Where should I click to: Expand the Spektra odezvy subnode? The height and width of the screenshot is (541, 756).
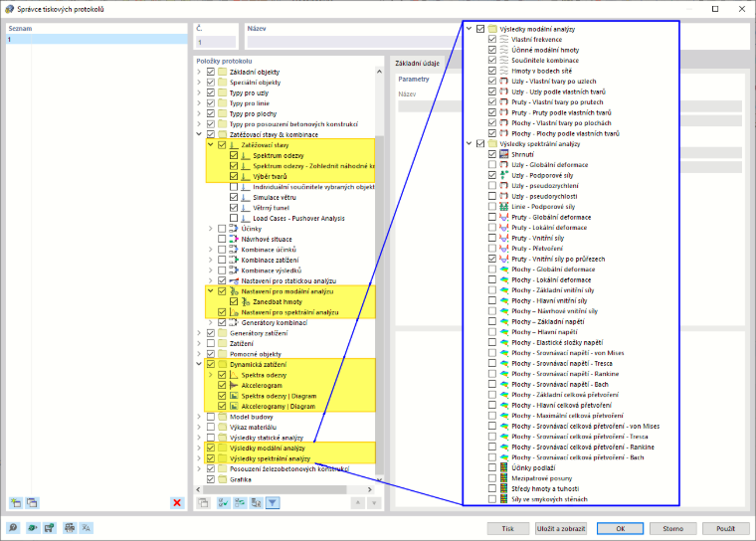[x=211, y=375]
